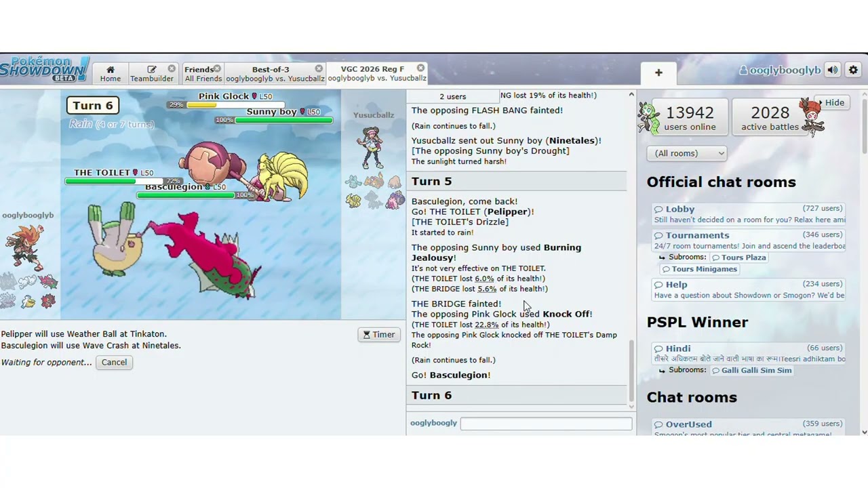Join the Help chat room
This screenshot has height=488, width=868.
click(749, 289)
